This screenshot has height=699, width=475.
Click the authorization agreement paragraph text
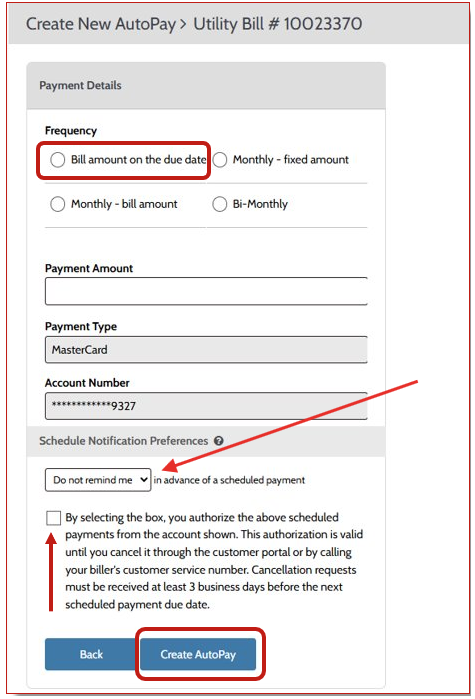point(214,561)
